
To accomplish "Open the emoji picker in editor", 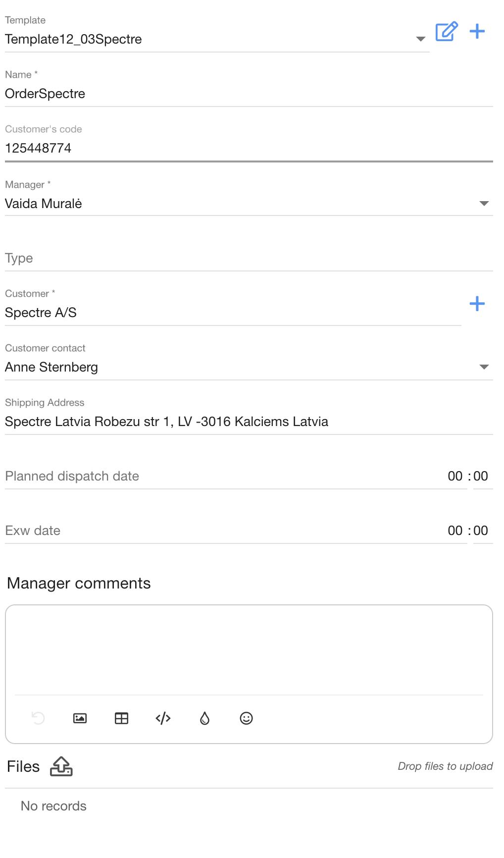I will coord(246,718).
